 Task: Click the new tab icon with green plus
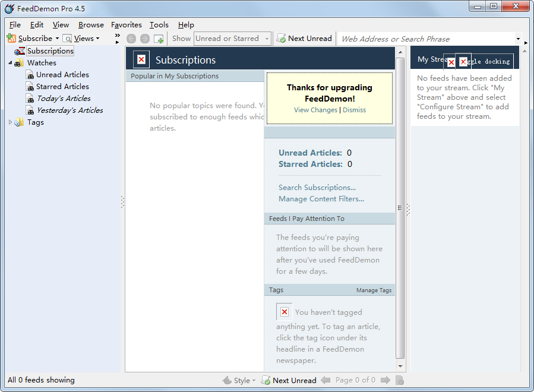click(159, 39)
